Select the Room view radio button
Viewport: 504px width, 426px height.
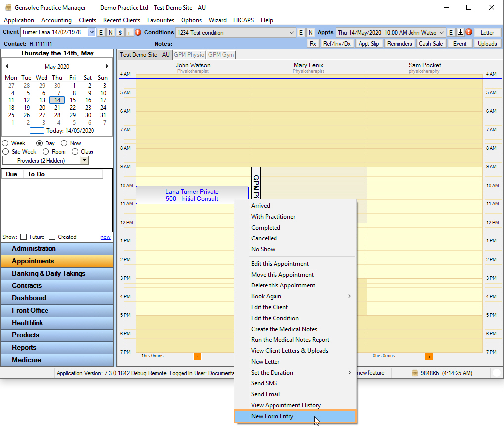(46, 152)
